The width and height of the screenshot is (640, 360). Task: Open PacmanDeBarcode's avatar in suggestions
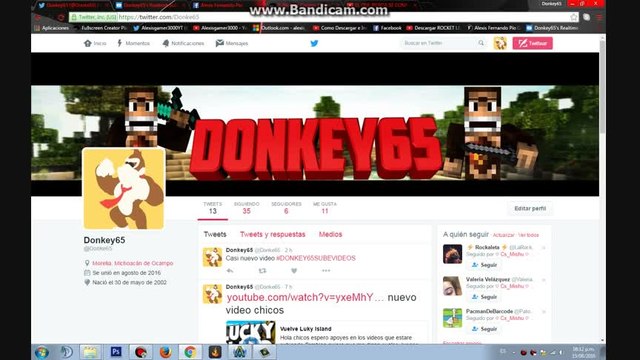pos(452,318)
